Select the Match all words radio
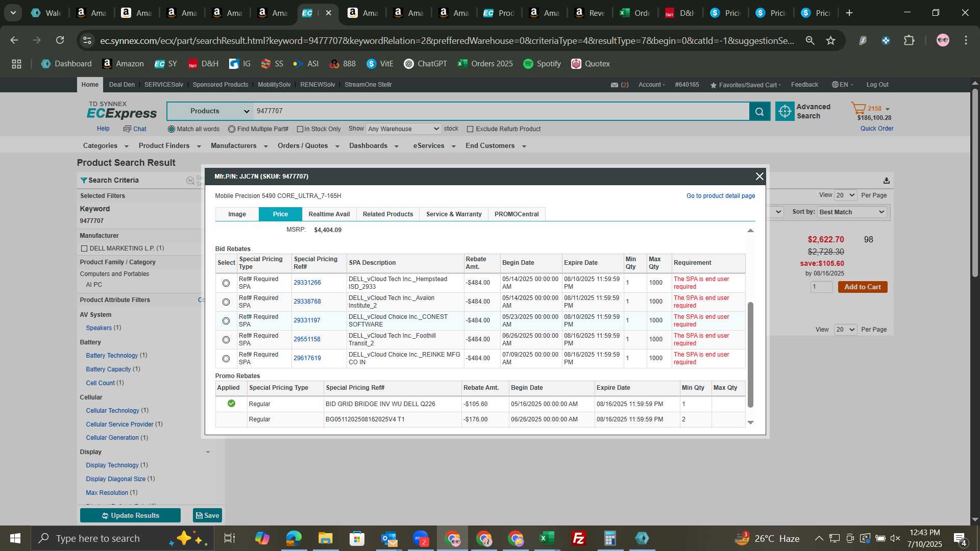 tap(171, 129)
